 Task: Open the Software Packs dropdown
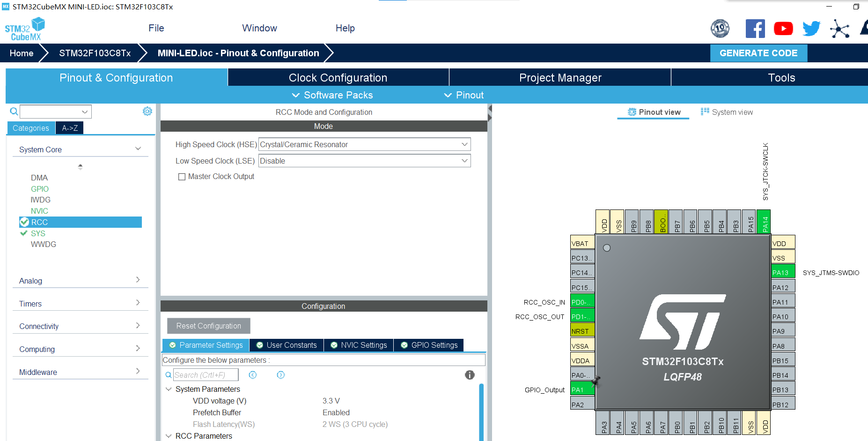[332, 95]
